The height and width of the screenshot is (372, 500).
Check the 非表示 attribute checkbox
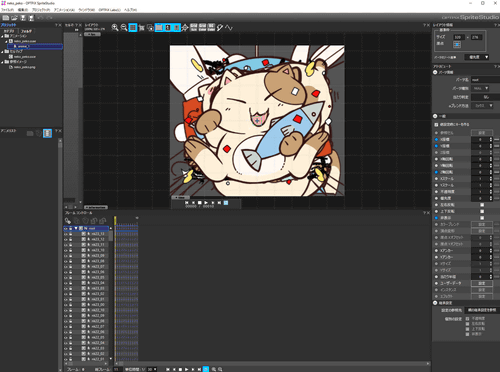pyautogui.click(x=482, y=218)
